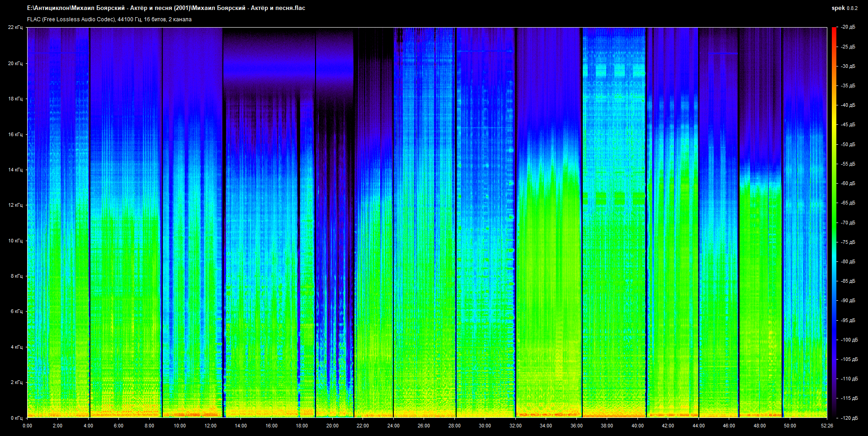Click the 16 кГц frequency axis label
The width and height of the screenshot is (868, 436).
tap(15, 134)
